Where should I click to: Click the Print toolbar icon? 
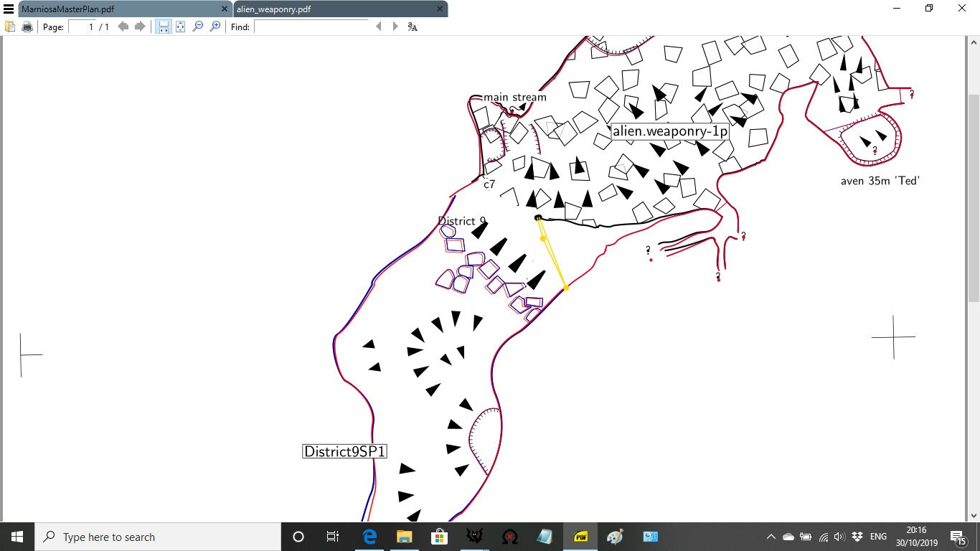coord(27,27)
